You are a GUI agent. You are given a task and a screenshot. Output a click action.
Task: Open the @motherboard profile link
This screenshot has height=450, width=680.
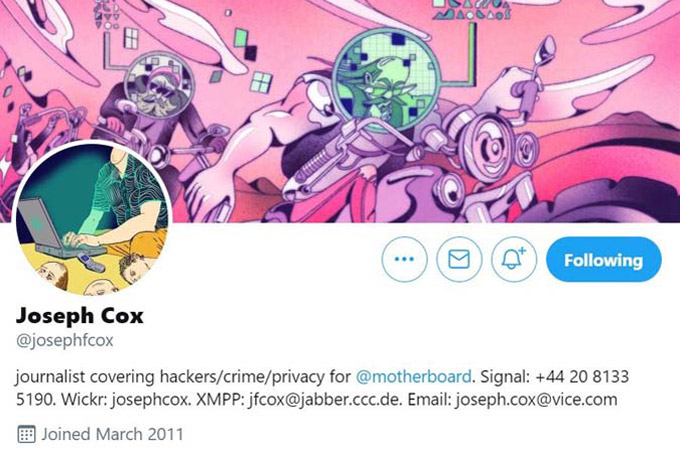click(413, 376)
